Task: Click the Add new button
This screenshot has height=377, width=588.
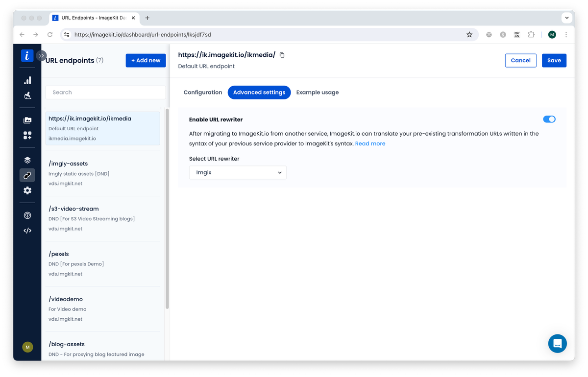Action: click(x=146, y=60)
